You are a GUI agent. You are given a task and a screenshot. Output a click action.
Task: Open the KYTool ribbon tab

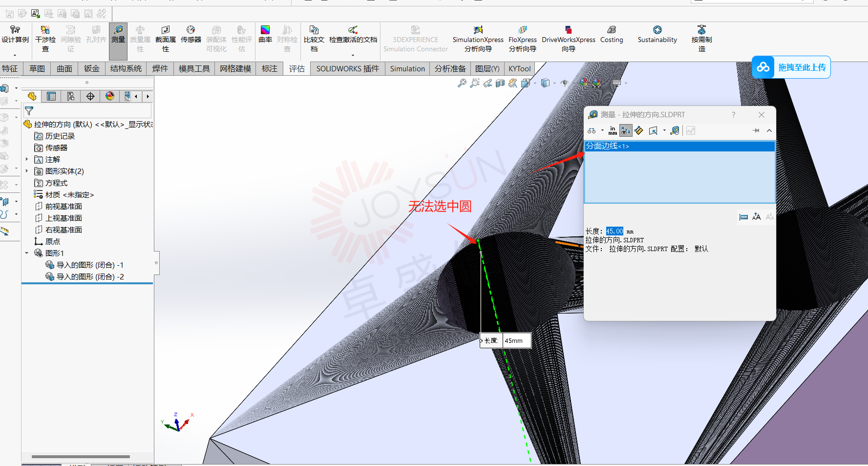(x=519, y=69)
